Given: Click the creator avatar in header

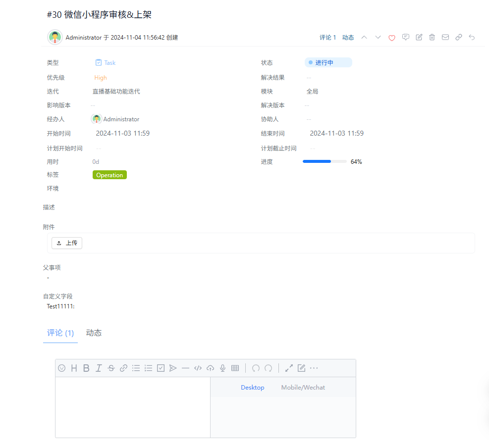Looking at the screenshot, I should (x=55, y=38).
